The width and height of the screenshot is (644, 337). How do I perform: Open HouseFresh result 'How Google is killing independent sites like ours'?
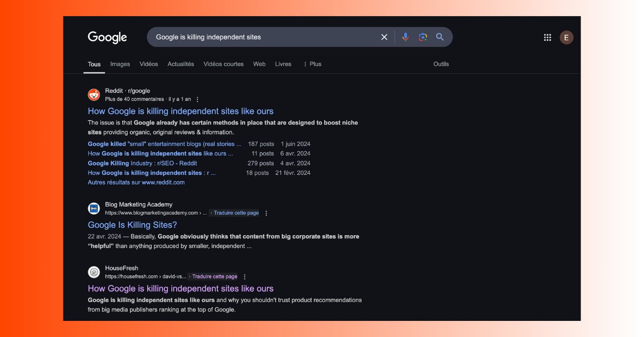(x=181, y=288)
